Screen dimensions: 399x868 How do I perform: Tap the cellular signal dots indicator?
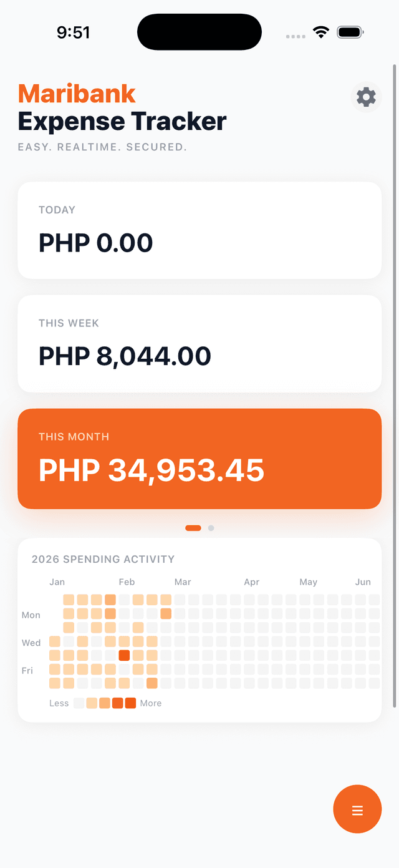click(x=294, y=36)
